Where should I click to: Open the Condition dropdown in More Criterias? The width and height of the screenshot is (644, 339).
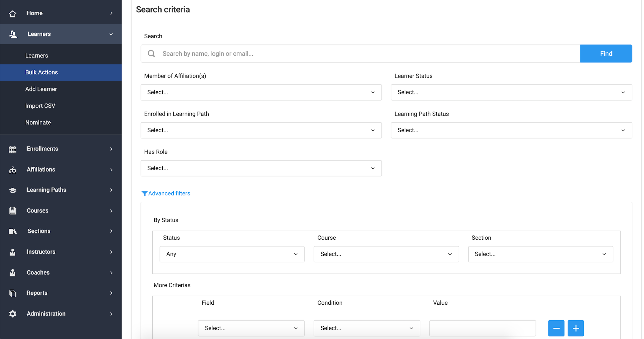tap(367, 328)
